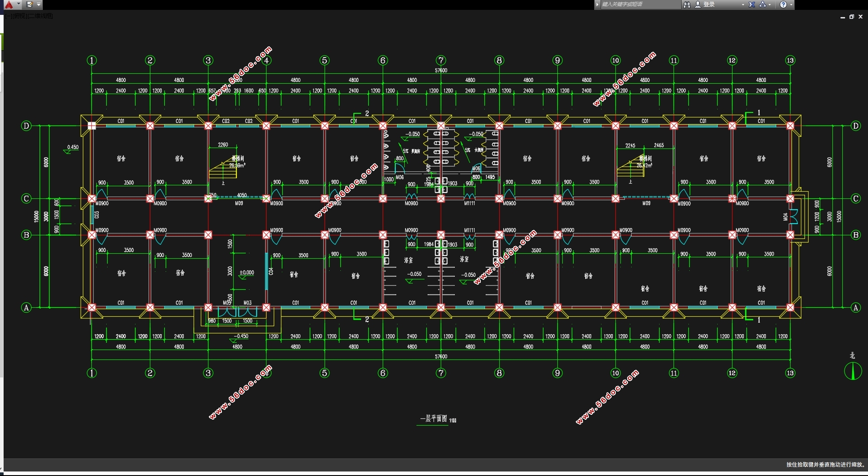Open the dropdown arrow after 登录
The image size is (868, 476).
(x=743, y=4)
